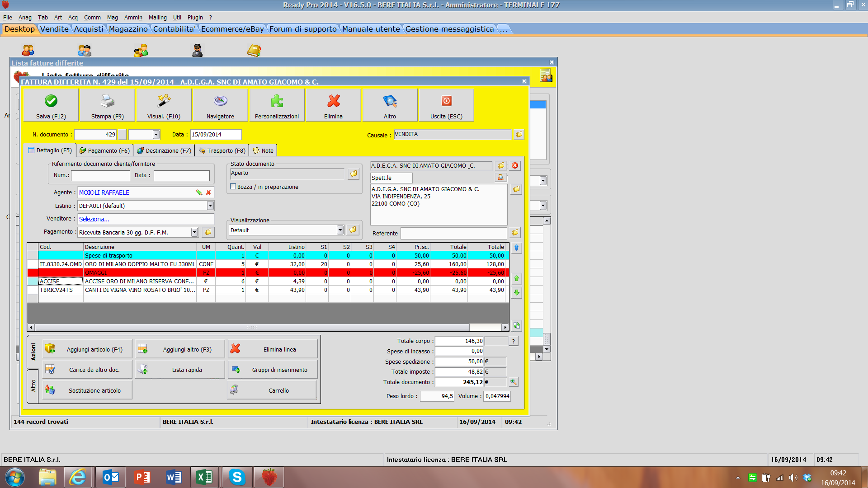The height and width of the screenshot is (488, 868).
Task: Select the red OMAGGI row
Action: (x=268, y=273)
